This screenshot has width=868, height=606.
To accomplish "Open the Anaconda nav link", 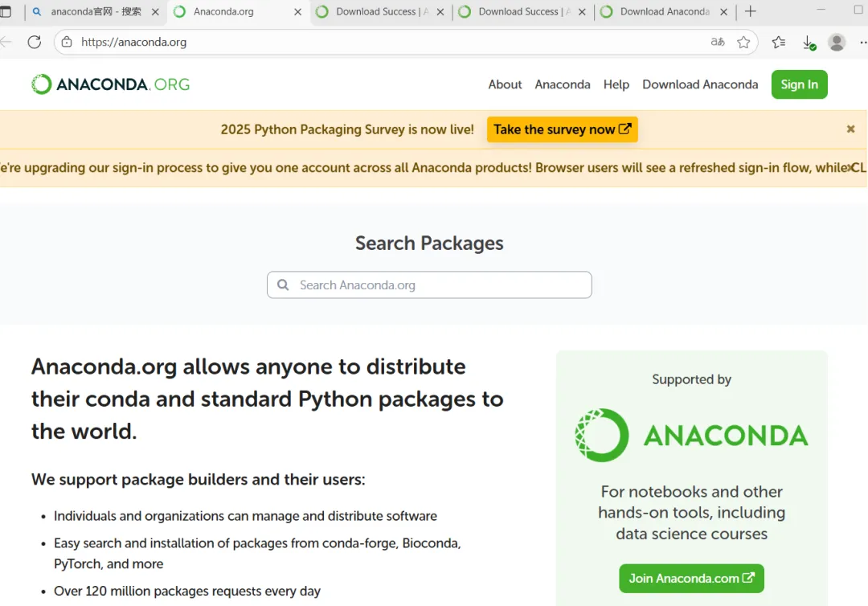I will [x=563, y=84].
